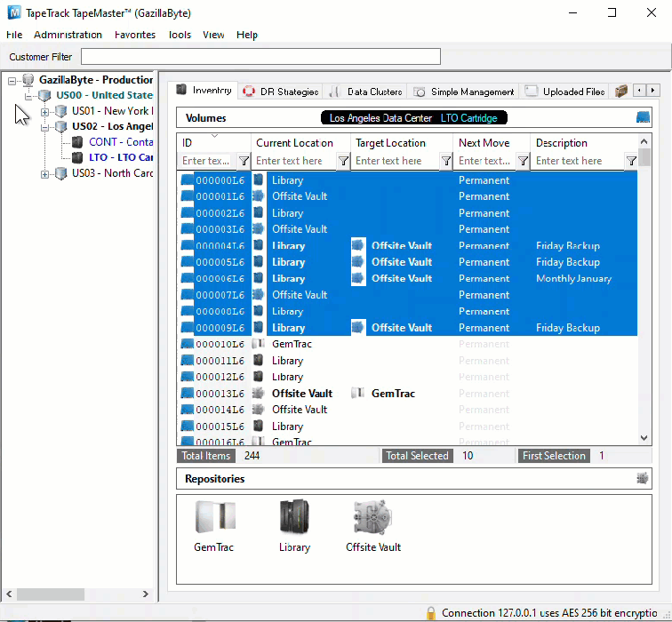Click the CONT media type icon in tree

77,142
